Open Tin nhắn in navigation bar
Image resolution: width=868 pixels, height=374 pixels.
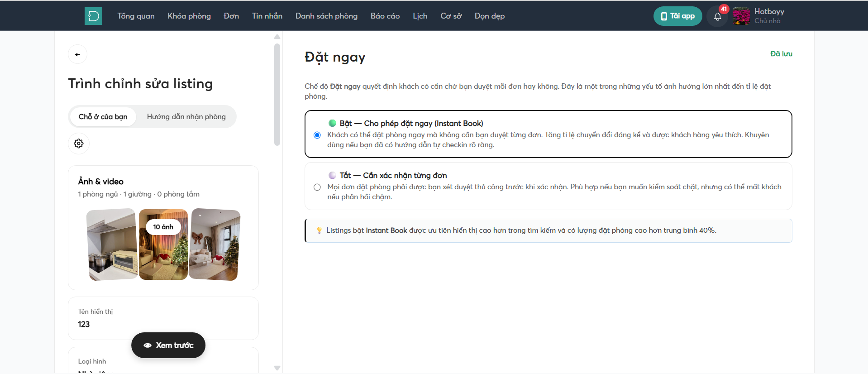point(267,16)
